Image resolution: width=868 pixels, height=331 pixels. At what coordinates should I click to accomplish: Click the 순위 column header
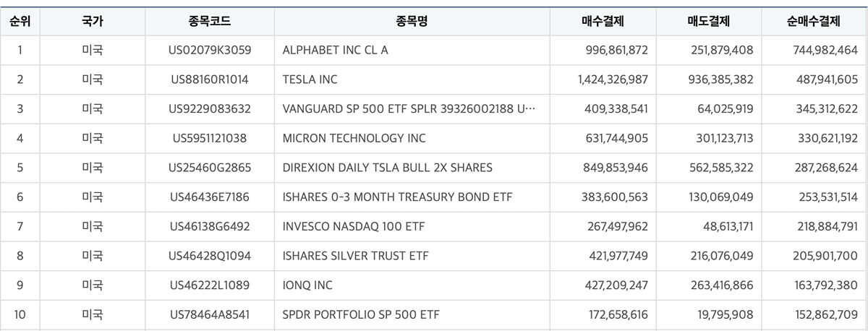coord(20,21)
